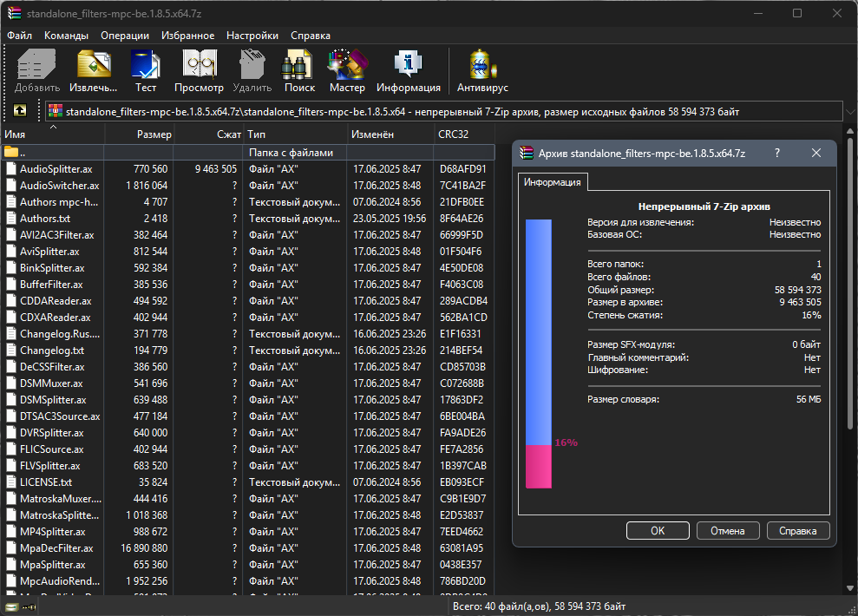This screenshot has height=616, width=858.
Task: Click the parent folder '..' icon
Action: click(x=11, y=152)
